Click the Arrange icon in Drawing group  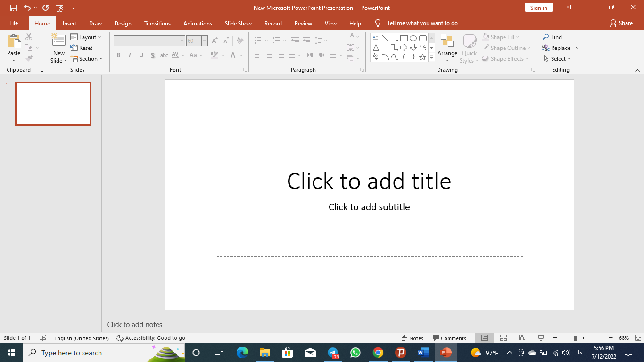coord(447,41)
